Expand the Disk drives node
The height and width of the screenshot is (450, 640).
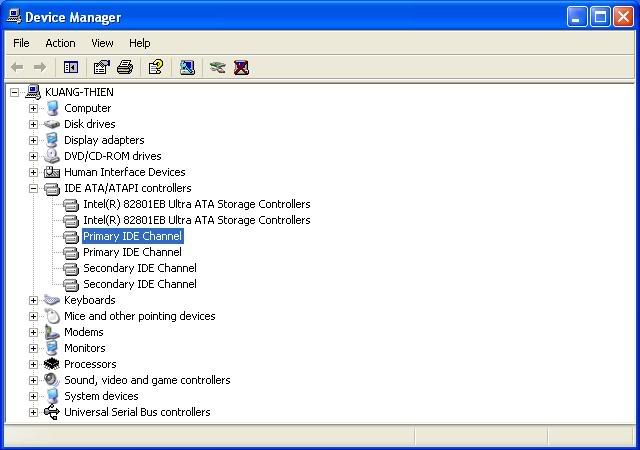click(33, 124)
